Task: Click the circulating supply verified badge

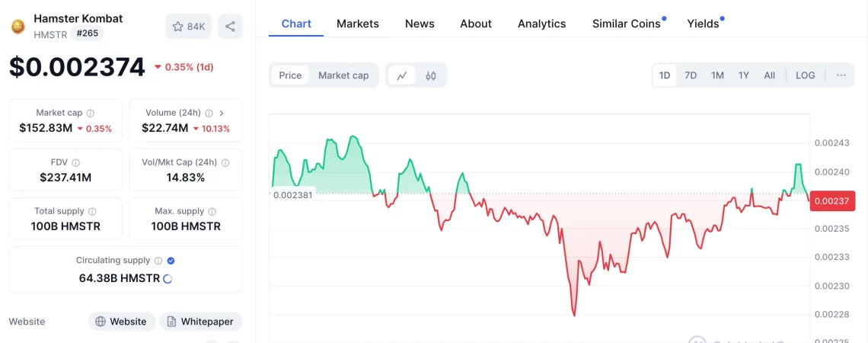Action: [x=171, y=261]
